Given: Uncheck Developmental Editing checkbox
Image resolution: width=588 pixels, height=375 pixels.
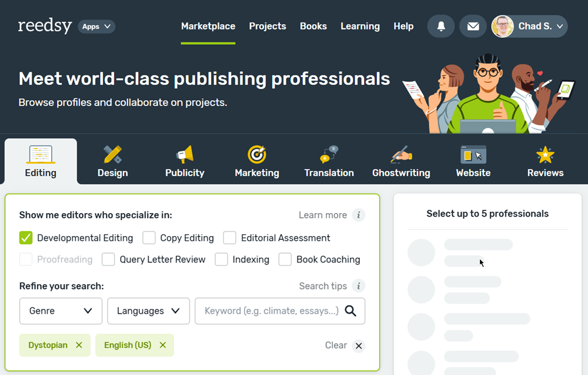Looking at the screenshot, I should tap(26, 238).
